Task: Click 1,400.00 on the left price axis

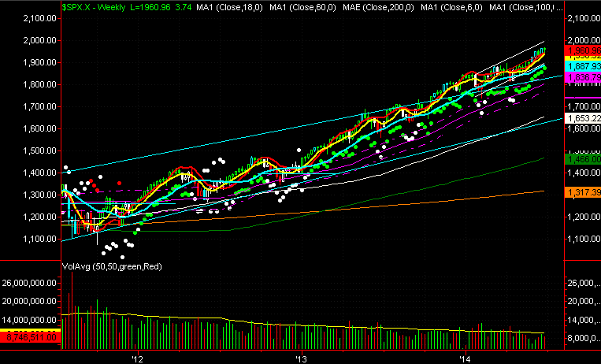Action: point(40,173)
